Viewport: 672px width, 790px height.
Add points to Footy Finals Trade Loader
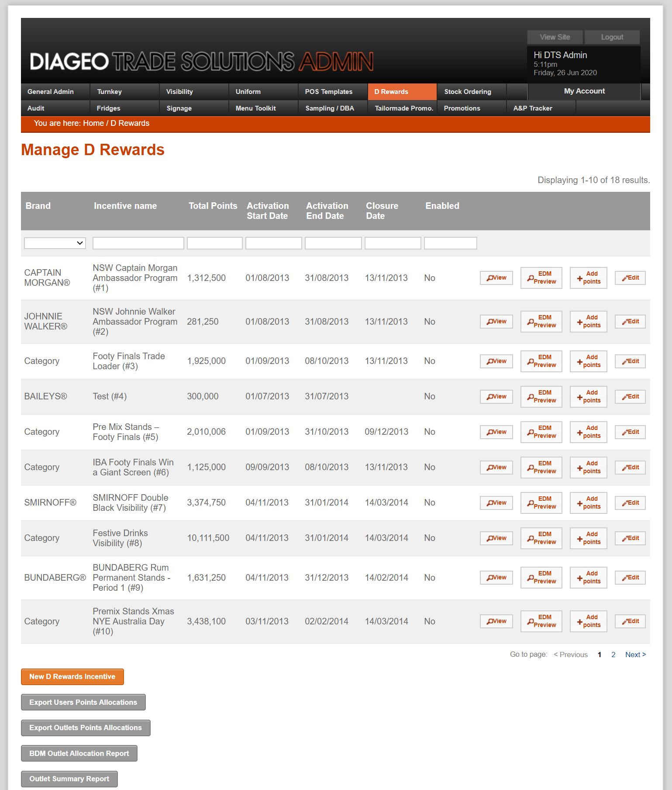[x=588, y=361]
